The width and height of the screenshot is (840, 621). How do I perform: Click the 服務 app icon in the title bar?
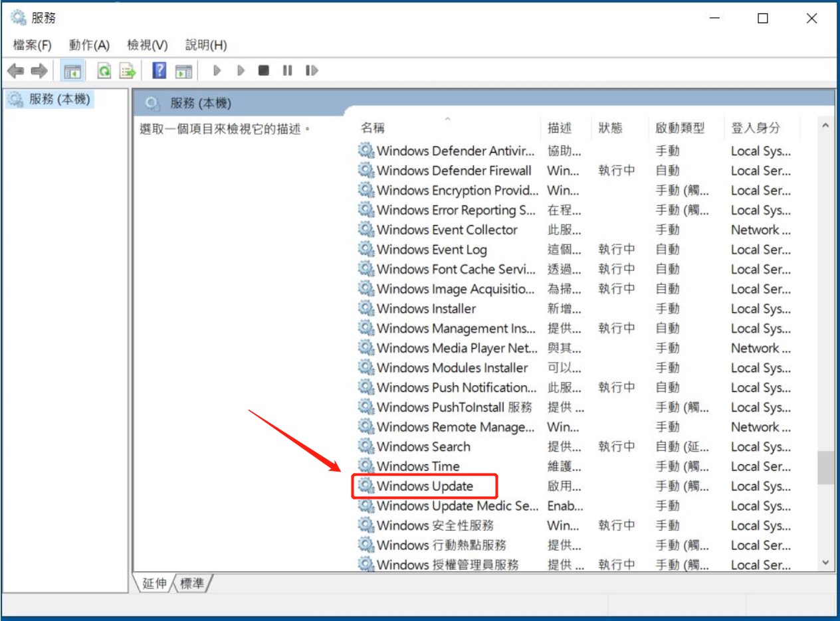pos(19,19)
